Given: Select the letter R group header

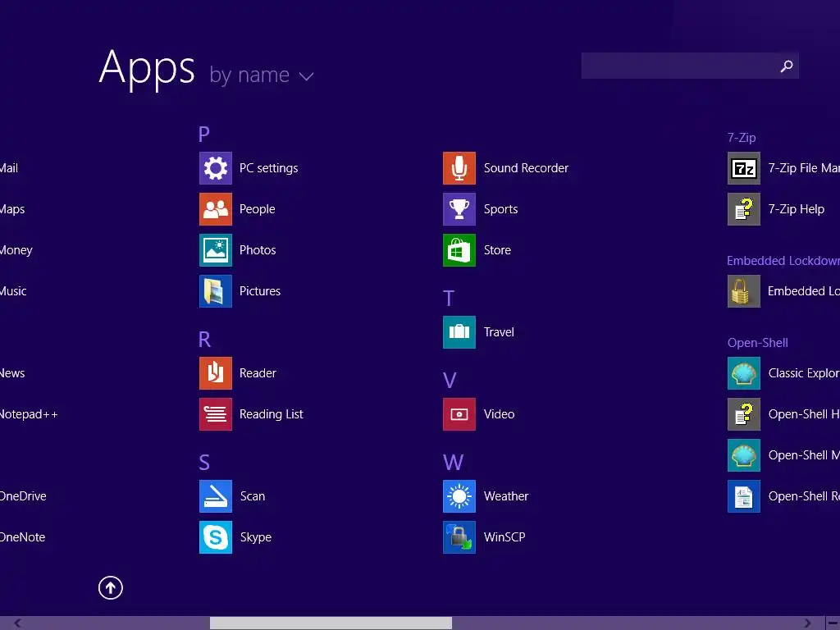Looking at the screenshot, I should coord(204,339).
